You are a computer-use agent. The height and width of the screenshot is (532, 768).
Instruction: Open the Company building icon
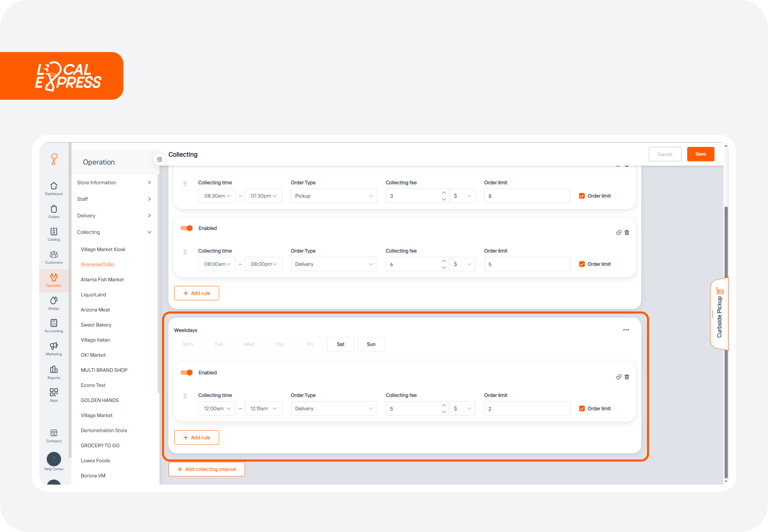pyautogui.click(x=54, y=433)
